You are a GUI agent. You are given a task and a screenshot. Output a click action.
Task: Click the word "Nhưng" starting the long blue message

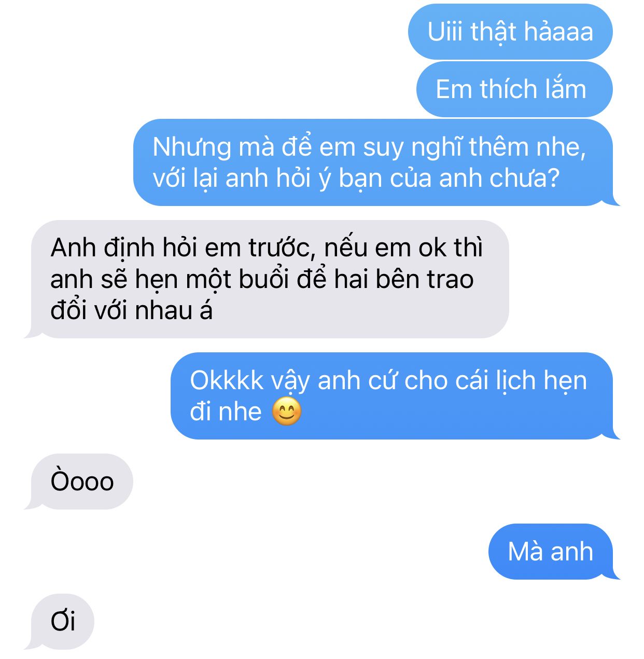pos(192,147)
